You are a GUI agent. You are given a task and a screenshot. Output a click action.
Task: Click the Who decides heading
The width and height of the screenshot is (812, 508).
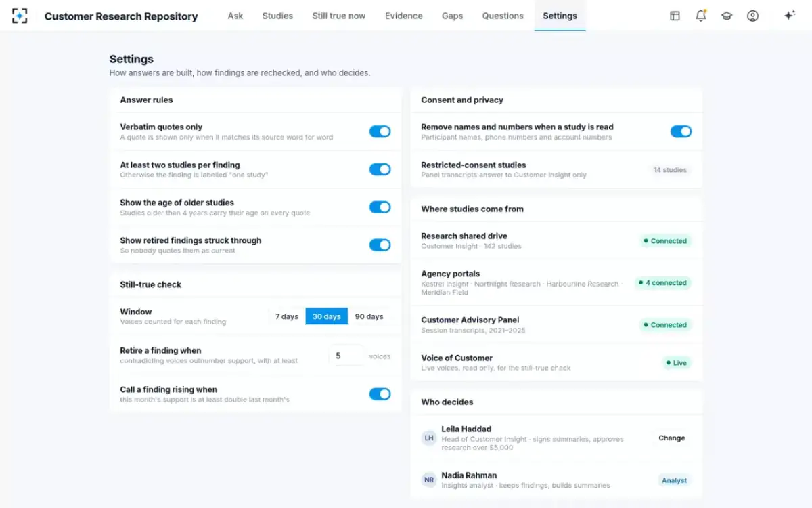click(x=447, y=402)
